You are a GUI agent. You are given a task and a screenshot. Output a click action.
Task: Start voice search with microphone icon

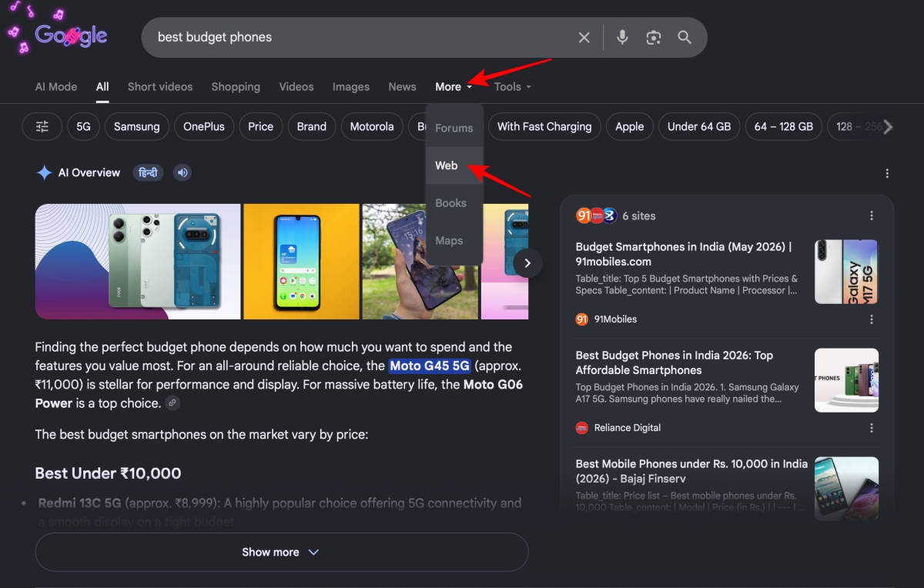622,37
